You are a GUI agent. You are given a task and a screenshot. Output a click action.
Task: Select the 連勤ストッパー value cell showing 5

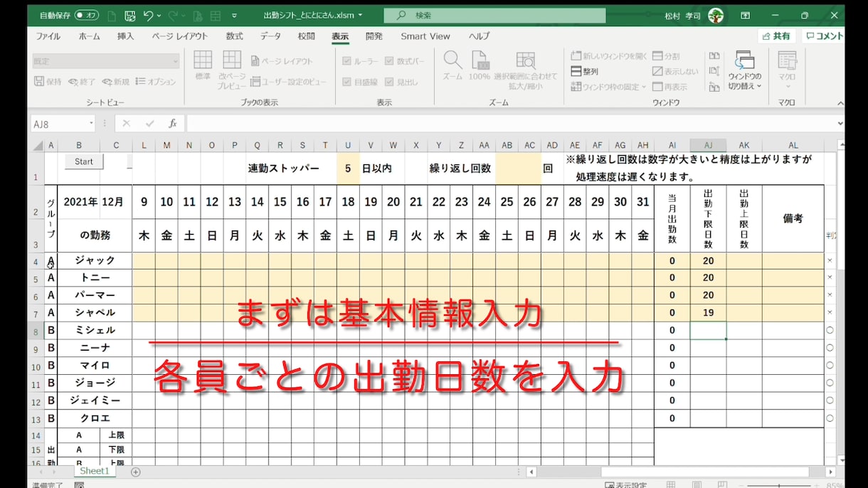(x=348, y=169)
